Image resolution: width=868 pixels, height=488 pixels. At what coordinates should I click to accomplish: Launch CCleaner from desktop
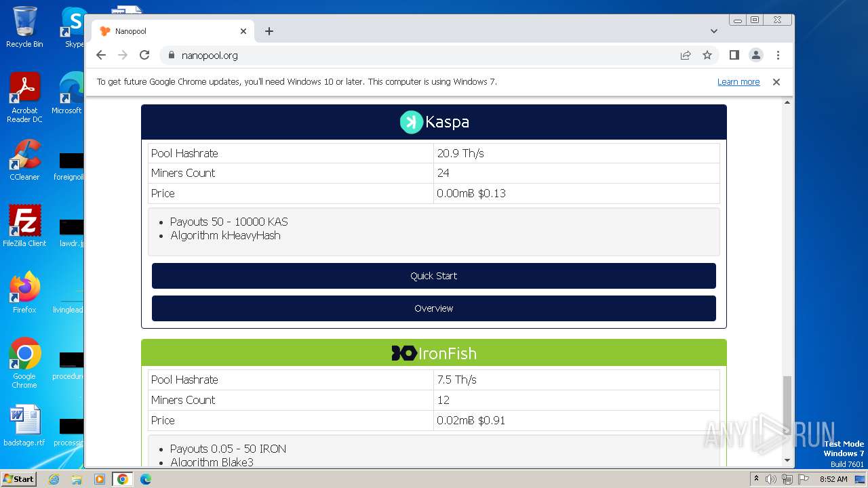pyautogui.click(x=24, y=160)
